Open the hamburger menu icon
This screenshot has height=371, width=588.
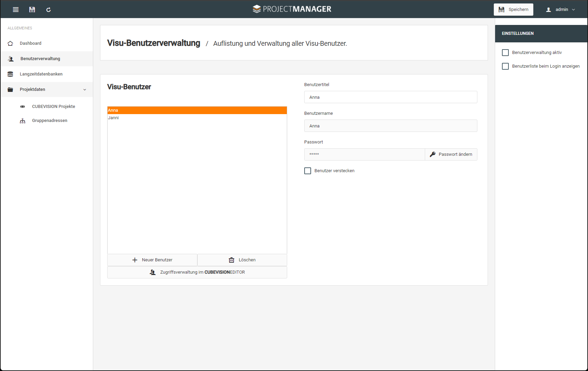(16, 10)
